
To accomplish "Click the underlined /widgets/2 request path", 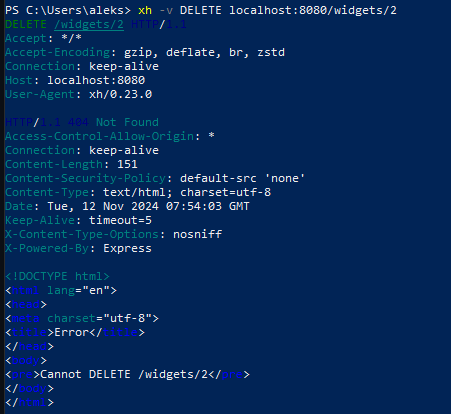I will point(89,25).
